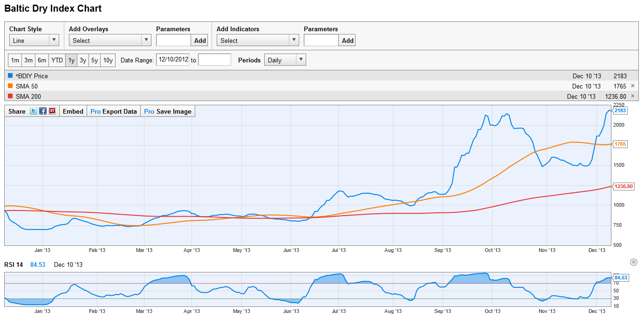Expand the Add Indicators select menu
Image resolution: width=644 pixels, height=319 pixels.
coord(258,41)
